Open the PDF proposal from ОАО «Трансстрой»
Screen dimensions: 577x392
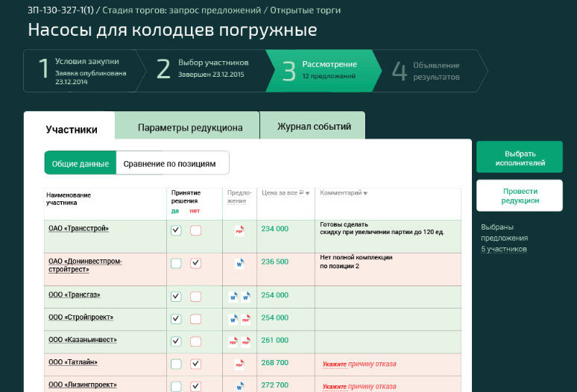239,231
